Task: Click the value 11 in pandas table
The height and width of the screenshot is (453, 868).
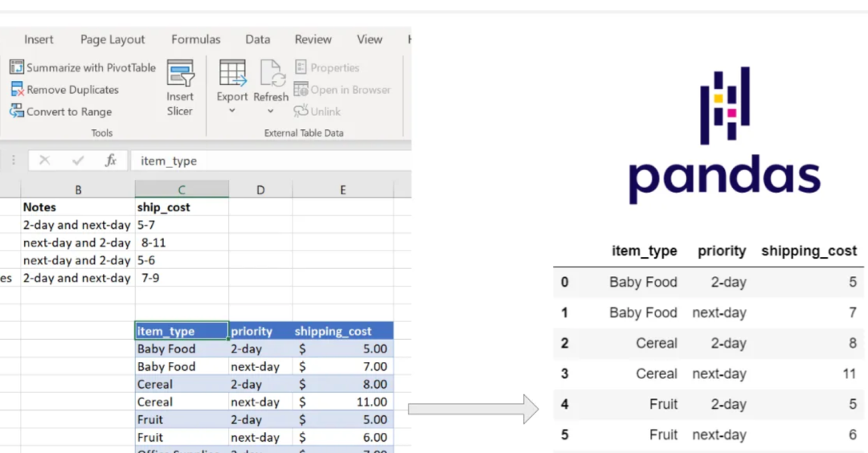Action: pyautogui.click(x=850, y=374)
